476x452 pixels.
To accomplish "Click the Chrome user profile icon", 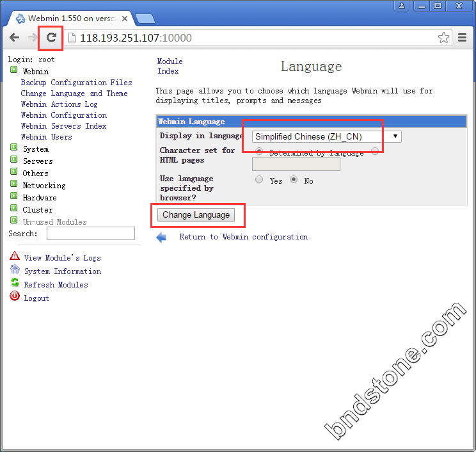I will (402, 6).
